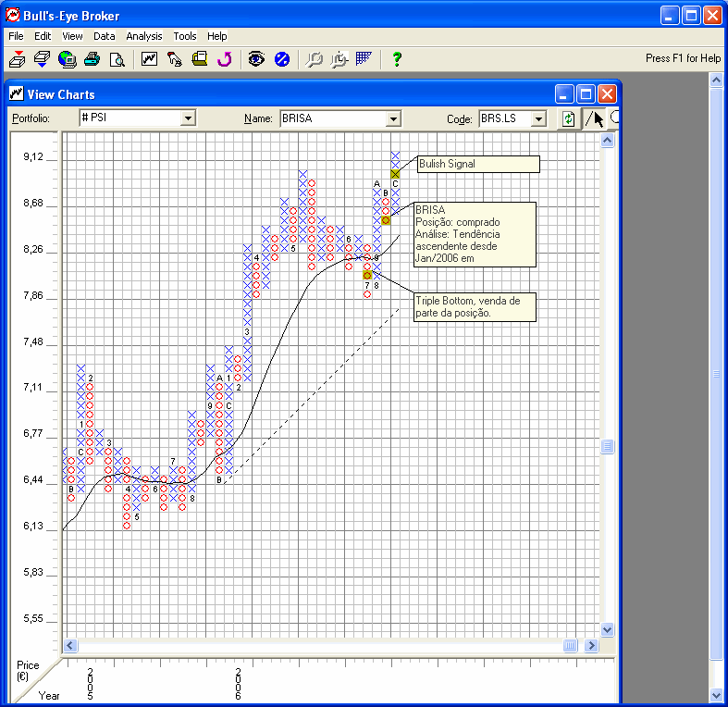Click the line chart toolbar icon
728x707 pixels.
click(x=149, y=59)
